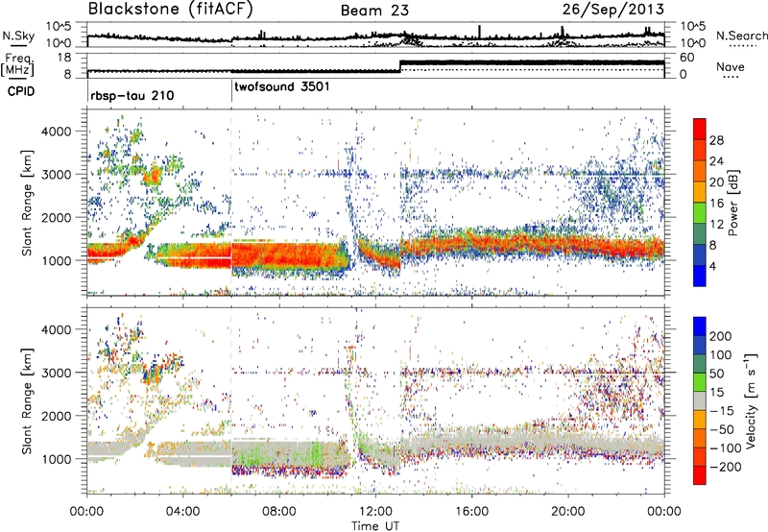
Task: Pick the light green segment of Power color bar
Action: 700,213
